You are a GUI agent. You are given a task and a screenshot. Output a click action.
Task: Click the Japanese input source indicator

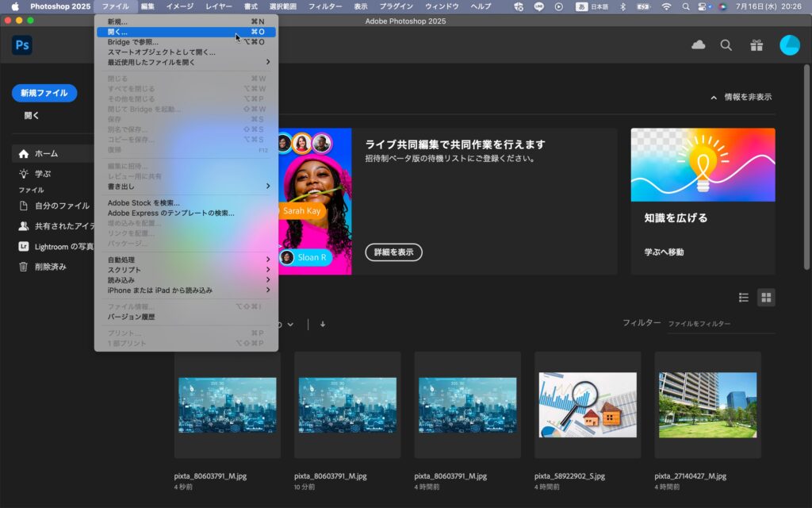tap(592, 6)
